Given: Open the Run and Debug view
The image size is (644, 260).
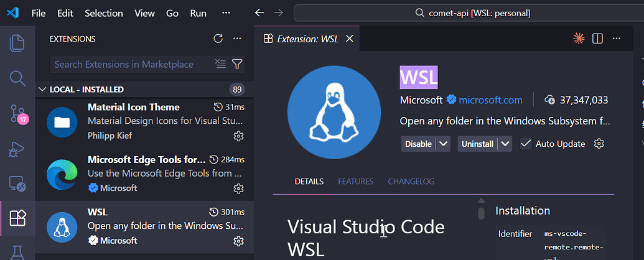Looking at the screenshot, I should [17, 149].
